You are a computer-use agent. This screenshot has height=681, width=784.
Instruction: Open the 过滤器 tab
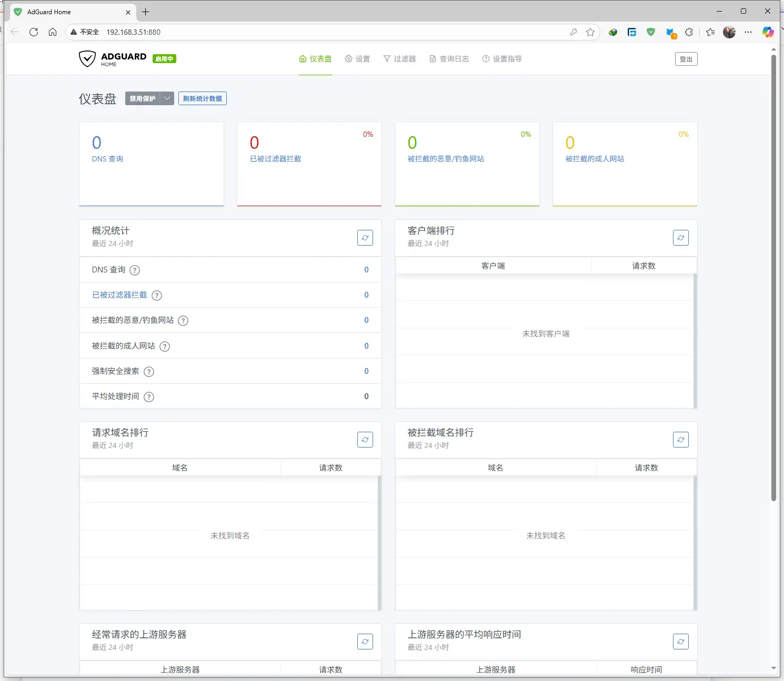coord(400,58)
